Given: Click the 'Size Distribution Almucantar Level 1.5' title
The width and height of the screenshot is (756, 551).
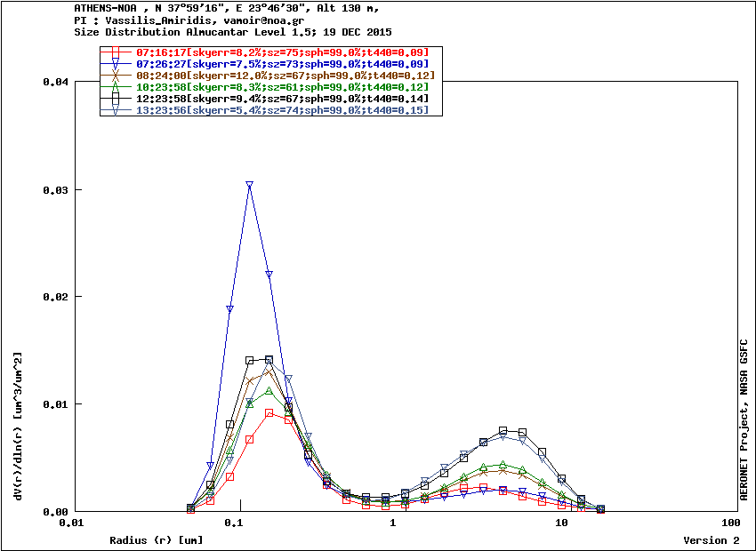Looking at the screenshot, I should (191, 32).
